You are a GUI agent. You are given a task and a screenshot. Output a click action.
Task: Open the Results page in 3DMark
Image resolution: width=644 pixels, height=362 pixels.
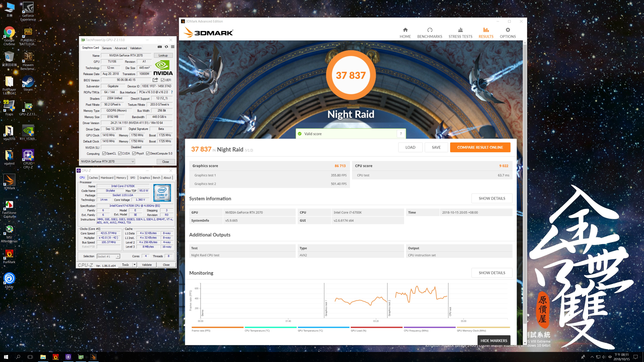pos(486,33)
